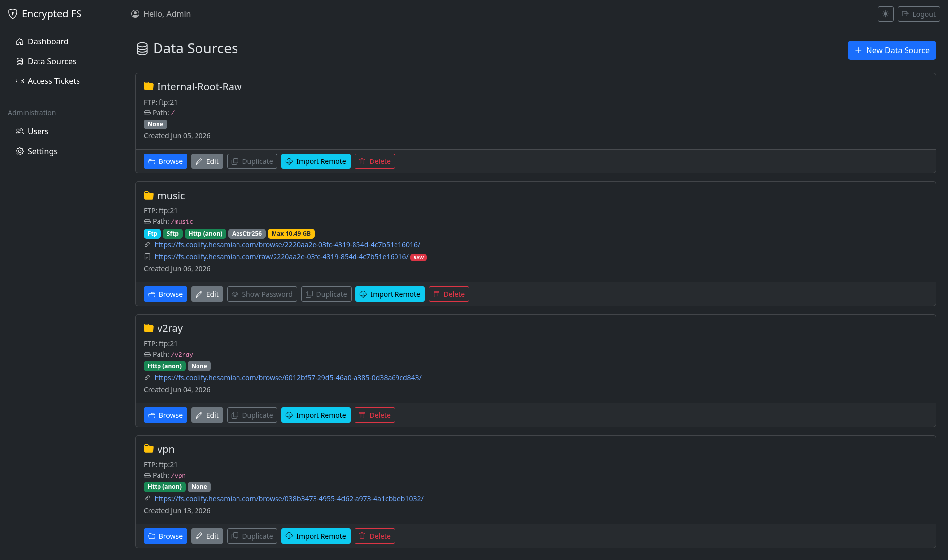Click the file icon beside music raw URL
The height and width of the screenshot is (560, 948).
[x=147, y=257]
